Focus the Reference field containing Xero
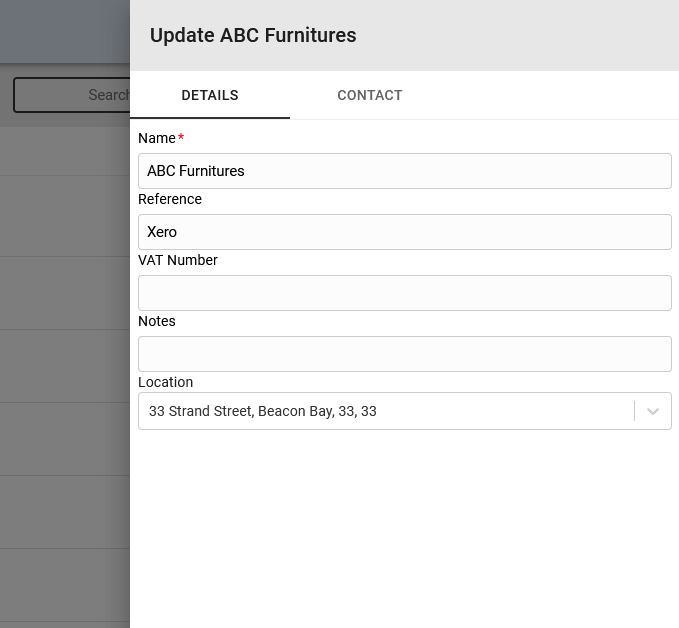This screenshot has height=628, width=679. (x=404, y=232)
